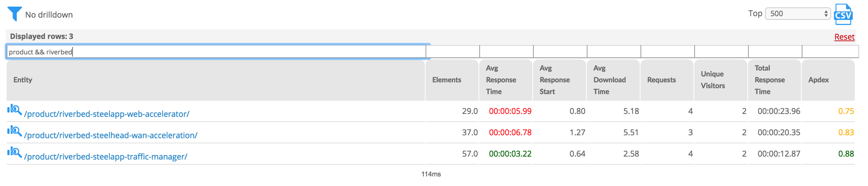This screenshot has width=868, height=186.
Task: Open /product/riverbed-steelhead-wan-acceleration/ link
Action: point(111,135)
